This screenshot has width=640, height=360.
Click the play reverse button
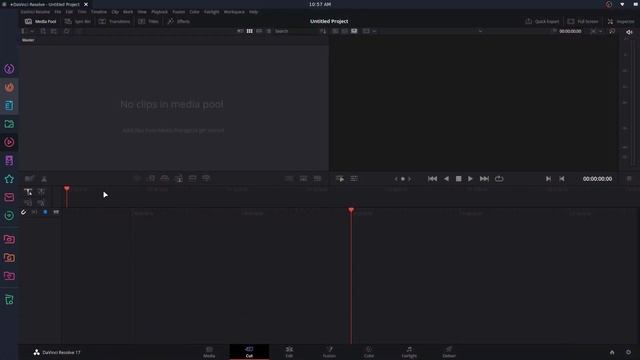[x=447, y=179]
